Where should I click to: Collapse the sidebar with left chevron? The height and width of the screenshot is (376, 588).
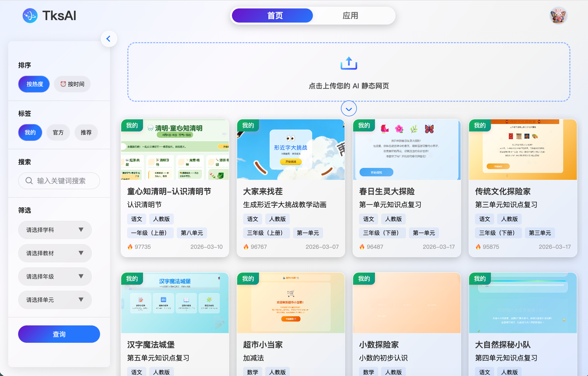click(x=109, y=39)
